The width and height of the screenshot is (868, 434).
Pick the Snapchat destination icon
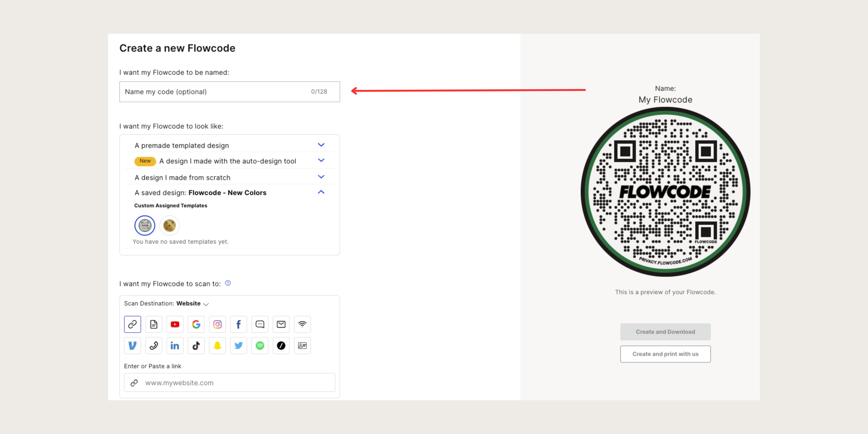coord(217,345)
